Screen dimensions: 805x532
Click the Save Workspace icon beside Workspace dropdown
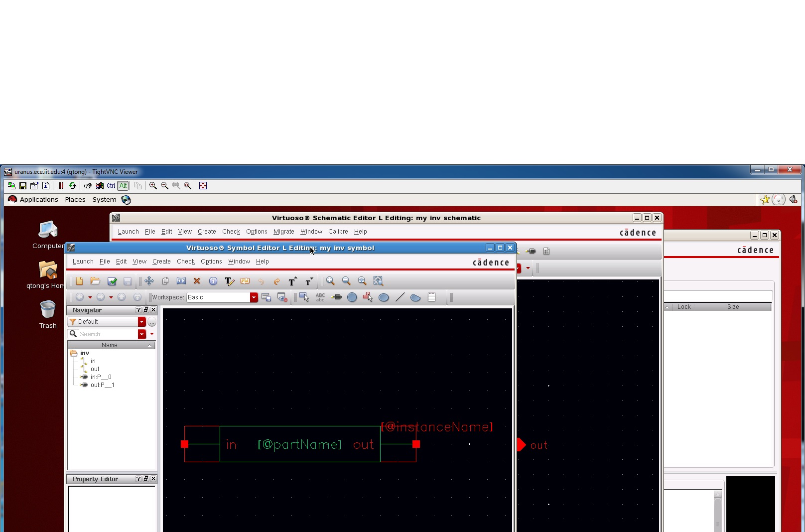266,297
